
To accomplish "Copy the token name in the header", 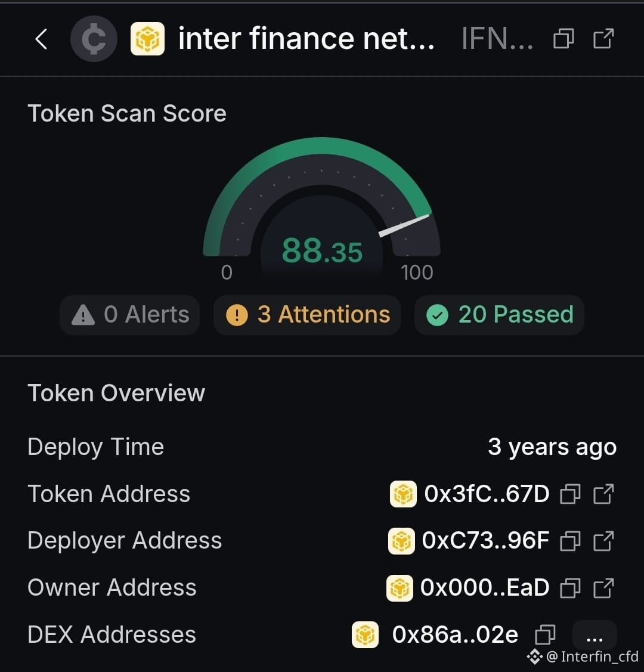I will point(563,39).
